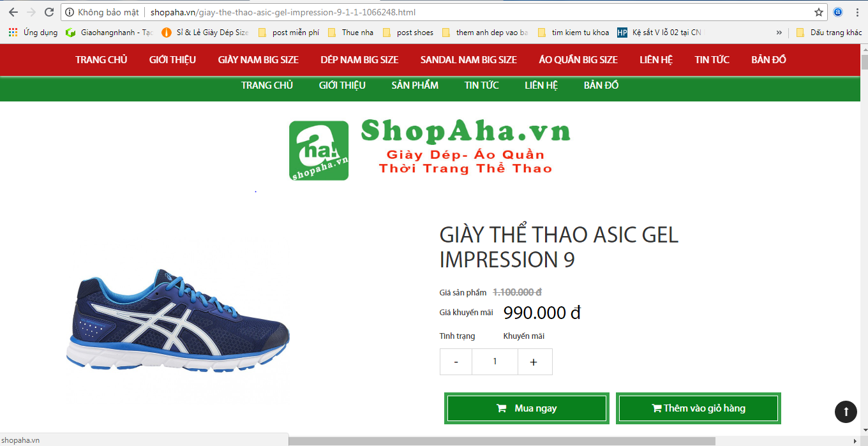The height and width of the screenshot is (446, 868).
Task: Open the Thue nha bookmark folder
Action: (350, 33)
